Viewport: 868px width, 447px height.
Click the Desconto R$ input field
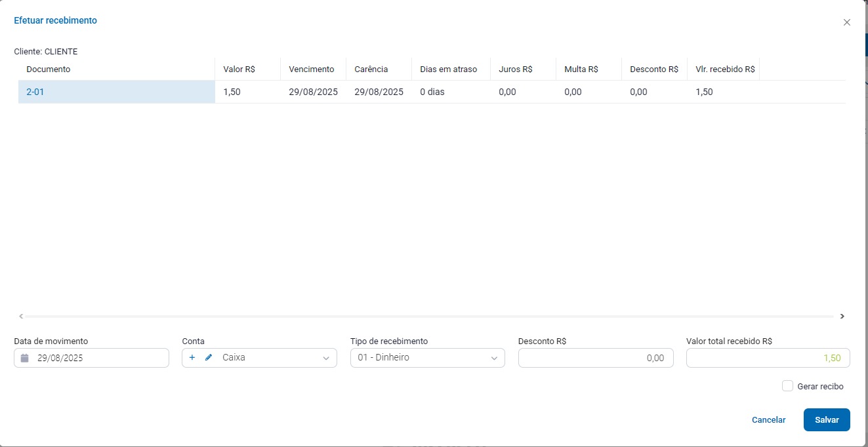[595, 358]
